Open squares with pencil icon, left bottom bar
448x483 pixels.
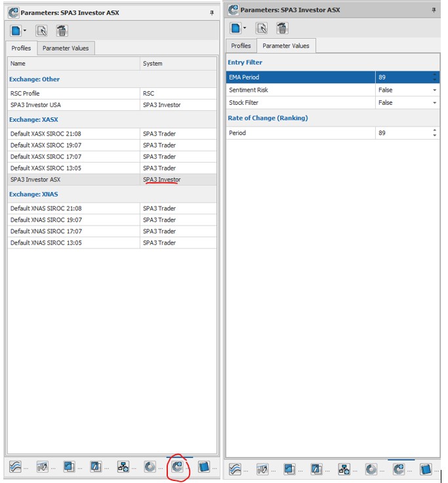pos(96,467)
